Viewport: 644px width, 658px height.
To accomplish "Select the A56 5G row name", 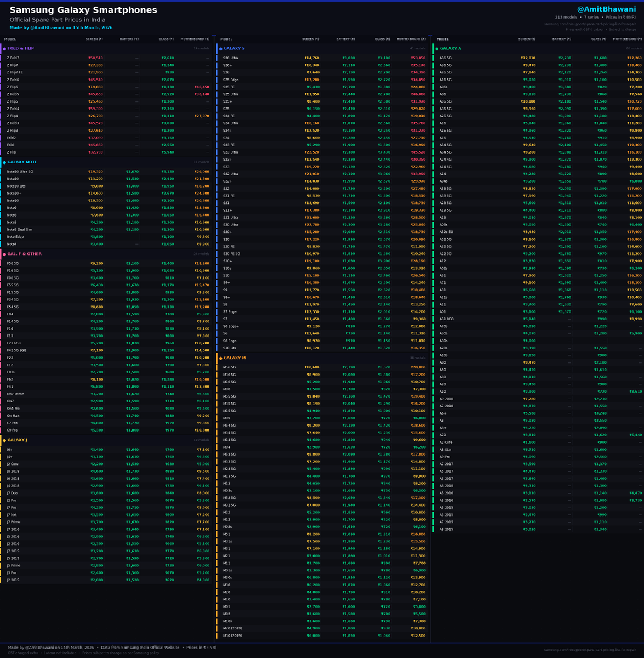I will pos(446,58).
